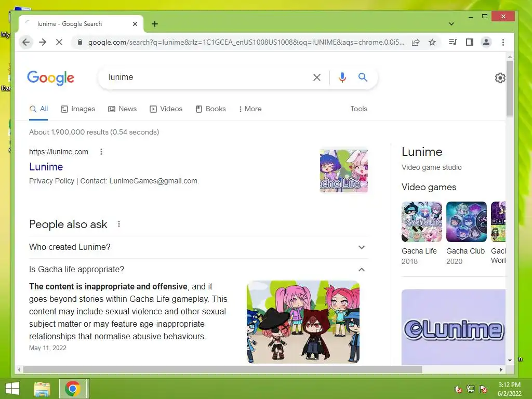
Task: Select the All results tab
Action: (x=38, y=109)
